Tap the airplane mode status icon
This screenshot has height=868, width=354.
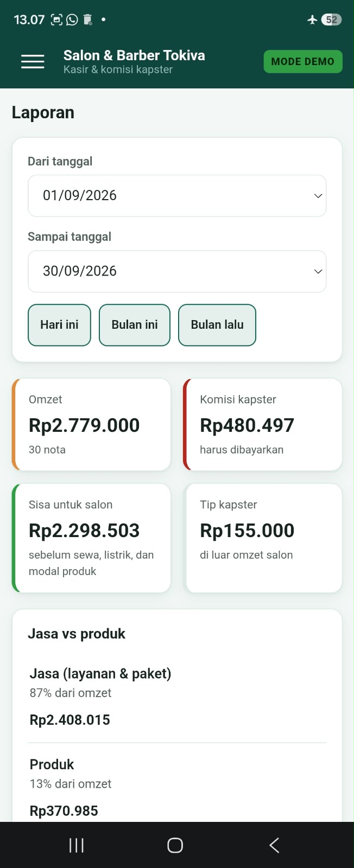[312, 20]
